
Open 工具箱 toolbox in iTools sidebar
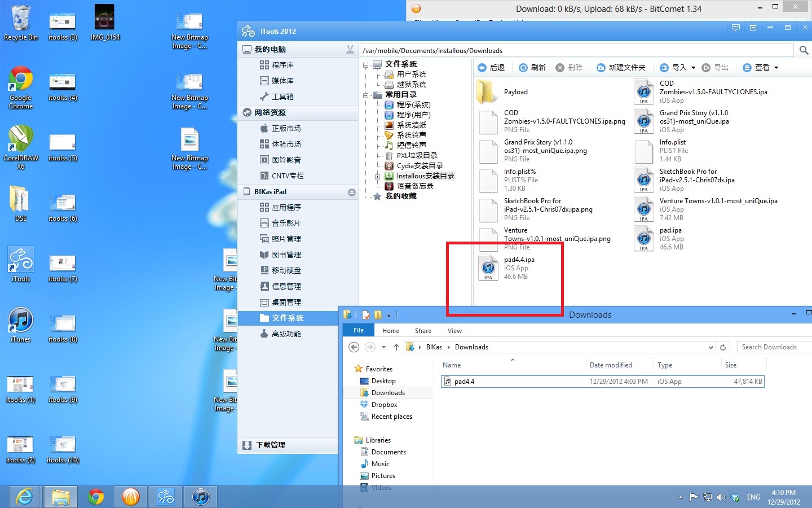pyautogui.click(x=277, y=97)
